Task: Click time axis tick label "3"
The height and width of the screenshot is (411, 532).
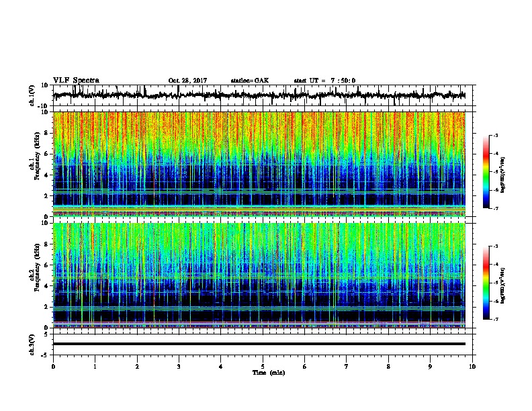Action: [179, 367]
